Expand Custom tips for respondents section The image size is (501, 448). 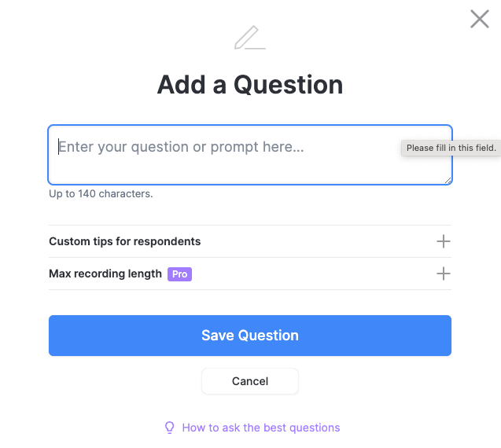coord(125,241)
